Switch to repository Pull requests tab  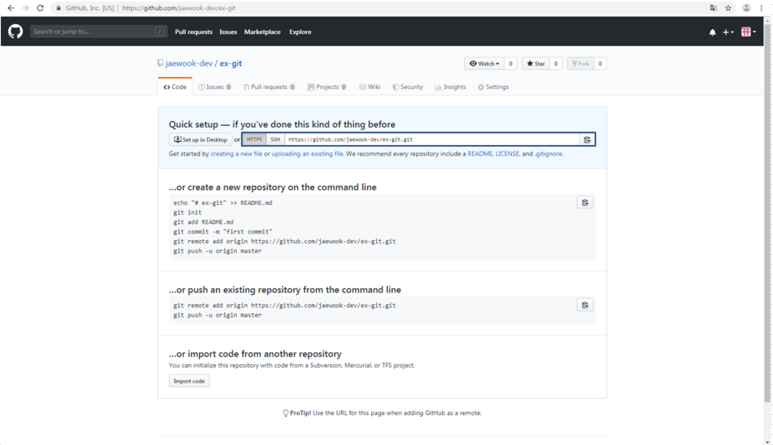(269, 87)
